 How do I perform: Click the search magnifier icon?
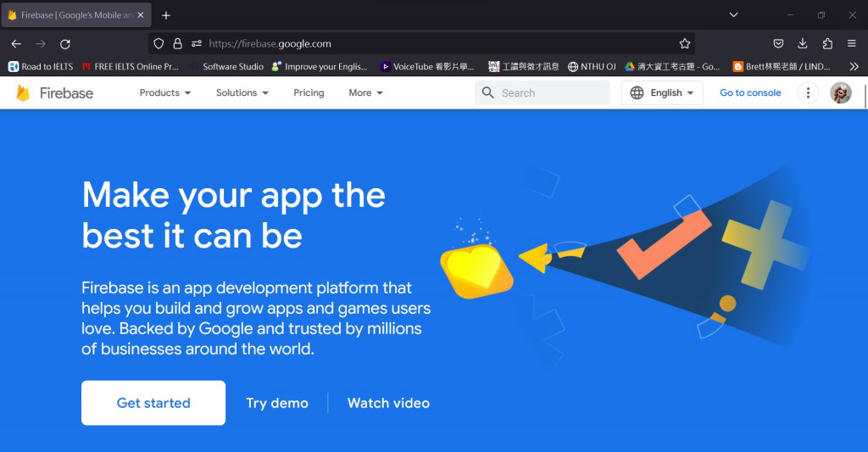[487, 92]
